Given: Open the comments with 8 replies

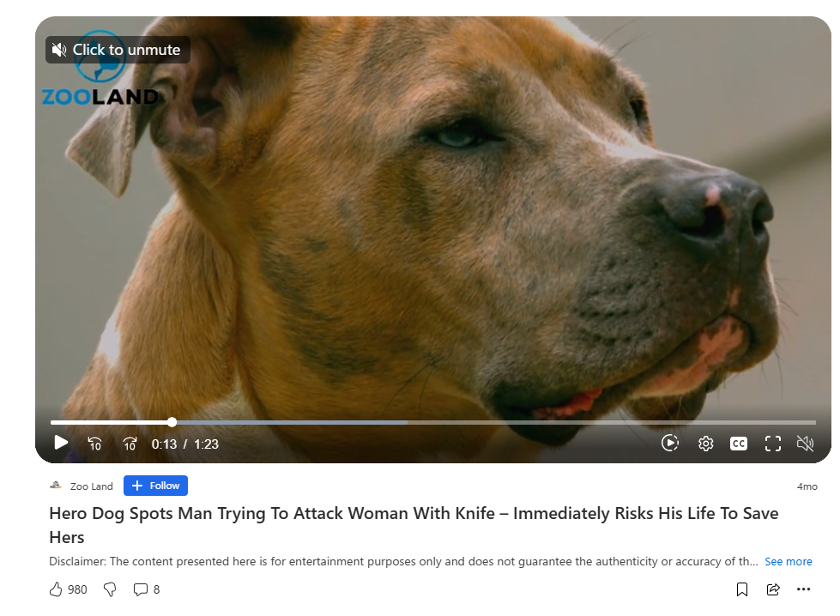Looking at the screenshot, I should (146, 589).
